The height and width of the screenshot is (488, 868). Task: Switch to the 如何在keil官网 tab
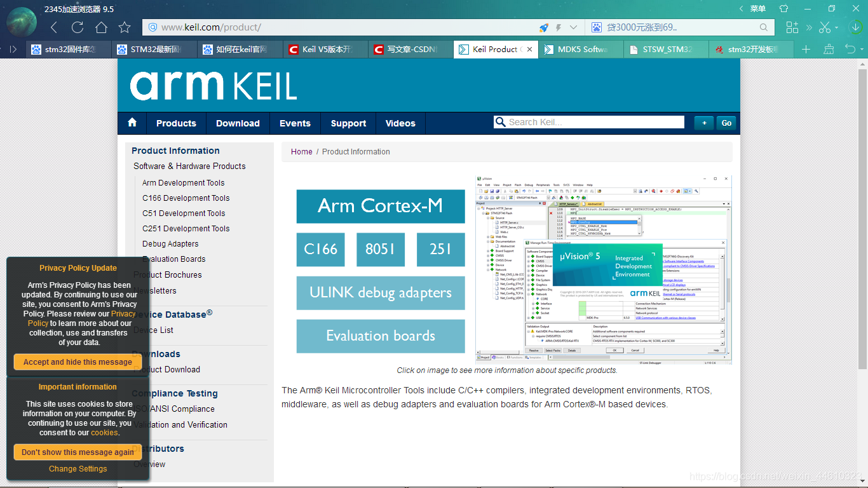pos(240,50)
